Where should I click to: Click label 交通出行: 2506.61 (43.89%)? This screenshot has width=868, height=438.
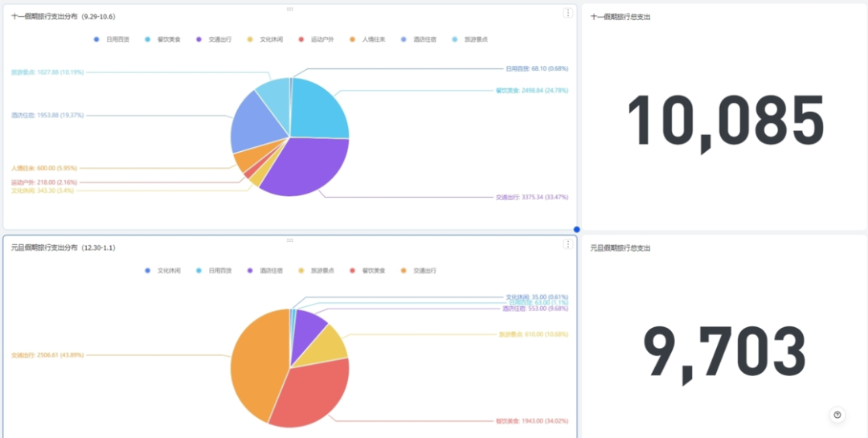pos(47,355)
